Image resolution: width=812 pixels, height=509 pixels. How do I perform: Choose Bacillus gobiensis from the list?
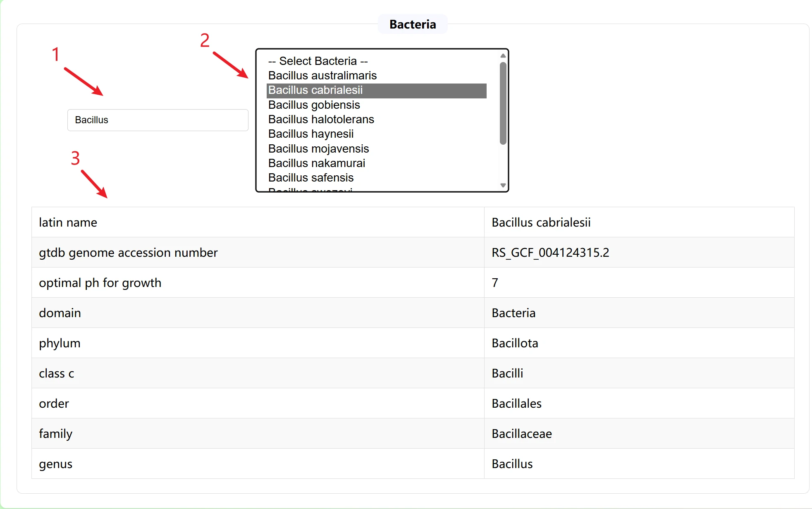click(314, 105)
